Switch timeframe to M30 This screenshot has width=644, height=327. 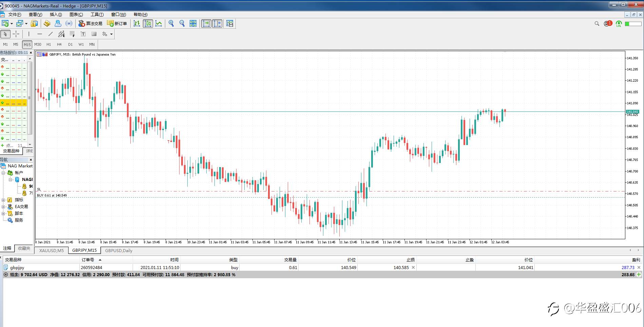(38, 44)
